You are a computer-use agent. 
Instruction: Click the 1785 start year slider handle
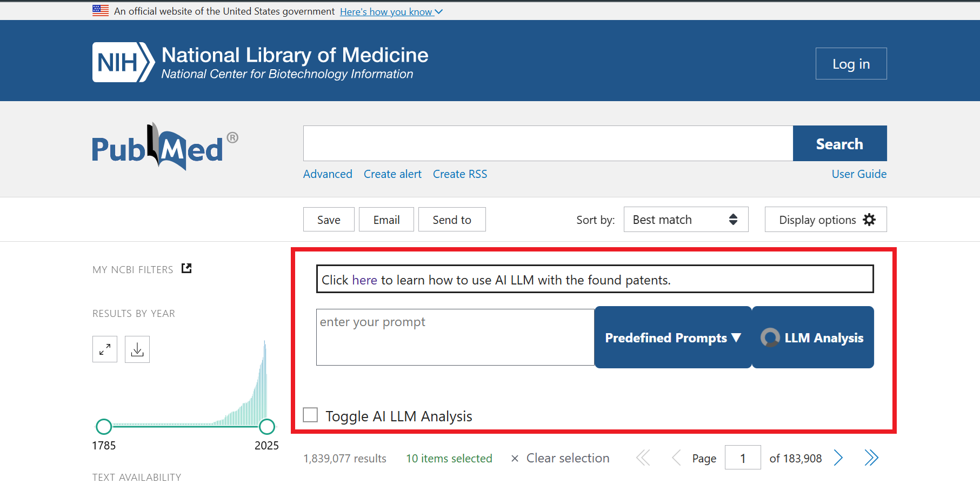click(104, 427)
